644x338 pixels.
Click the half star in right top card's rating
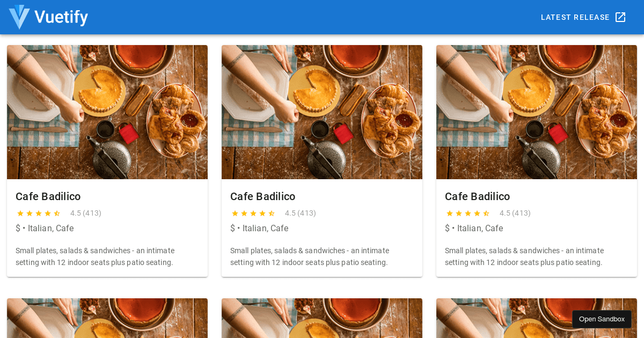click(486, 214)
